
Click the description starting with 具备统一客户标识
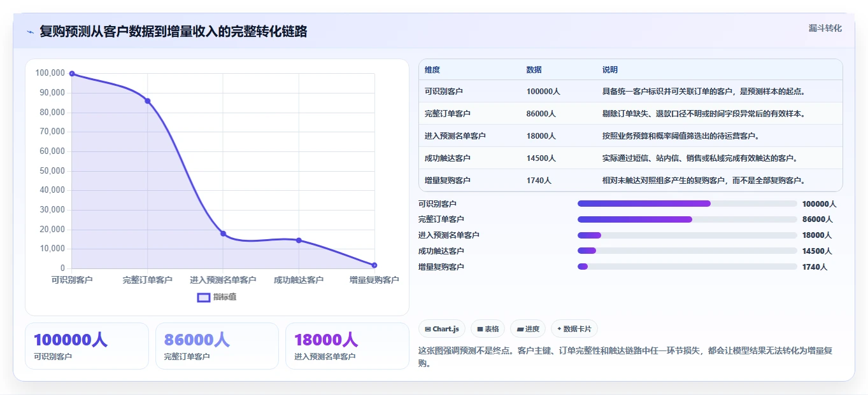coord(705,92)
